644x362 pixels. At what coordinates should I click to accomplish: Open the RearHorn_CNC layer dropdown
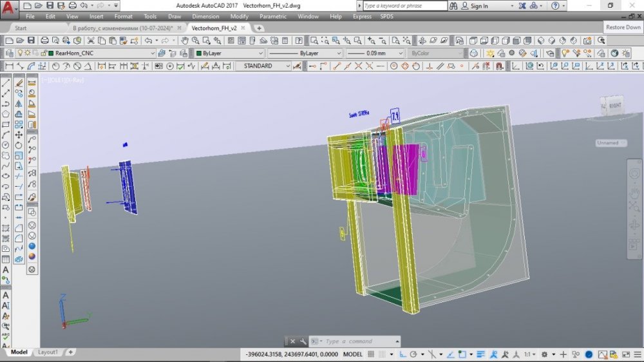tap(153, 53)
